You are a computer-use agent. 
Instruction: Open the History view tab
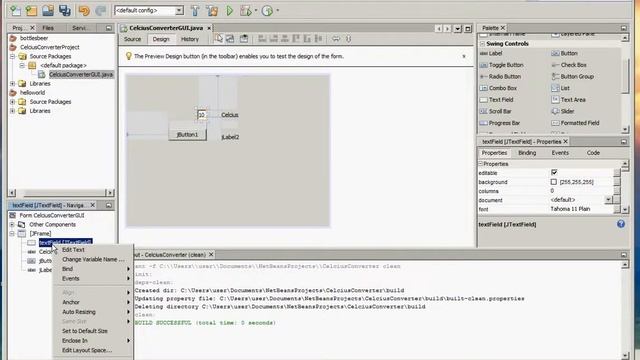pos(190,39)
